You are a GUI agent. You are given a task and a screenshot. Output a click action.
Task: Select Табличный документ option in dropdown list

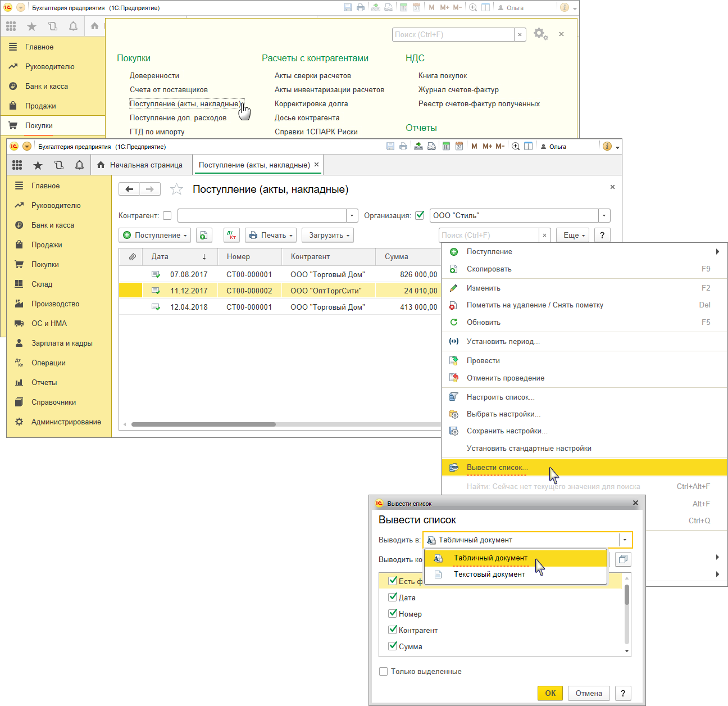point(516,558)
